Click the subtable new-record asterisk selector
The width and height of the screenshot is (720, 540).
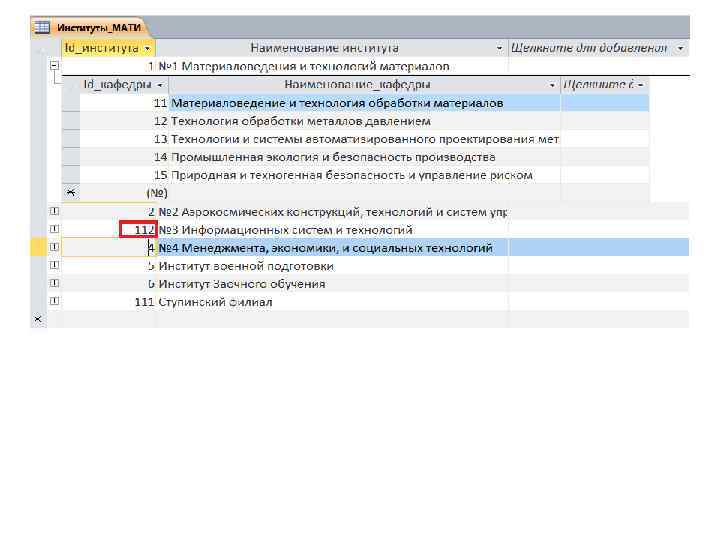click(x=71, y=193)
